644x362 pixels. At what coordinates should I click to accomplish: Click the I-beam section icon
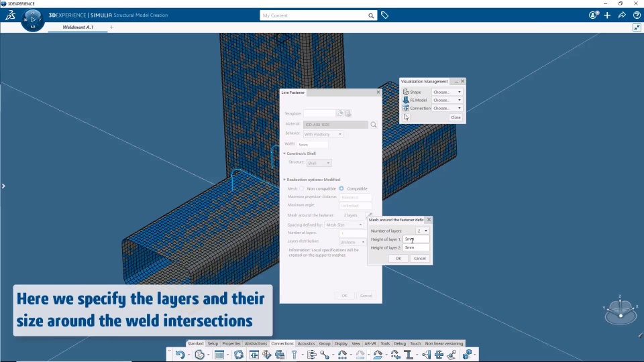point(409,355)
